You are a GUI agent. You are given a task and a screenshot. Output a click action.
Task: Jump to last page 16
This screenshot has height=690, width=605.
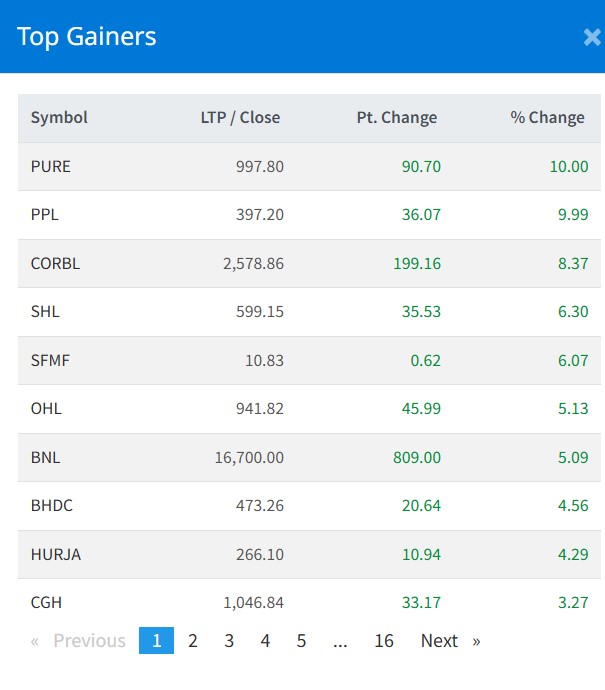tap(384, 641)
